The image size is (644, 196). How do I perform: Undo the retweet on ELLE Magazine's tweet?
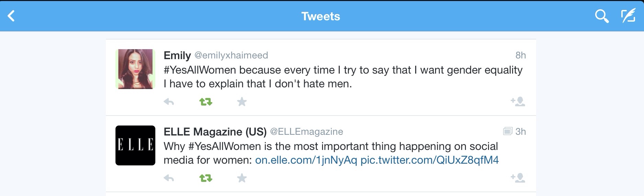[206, 178]
